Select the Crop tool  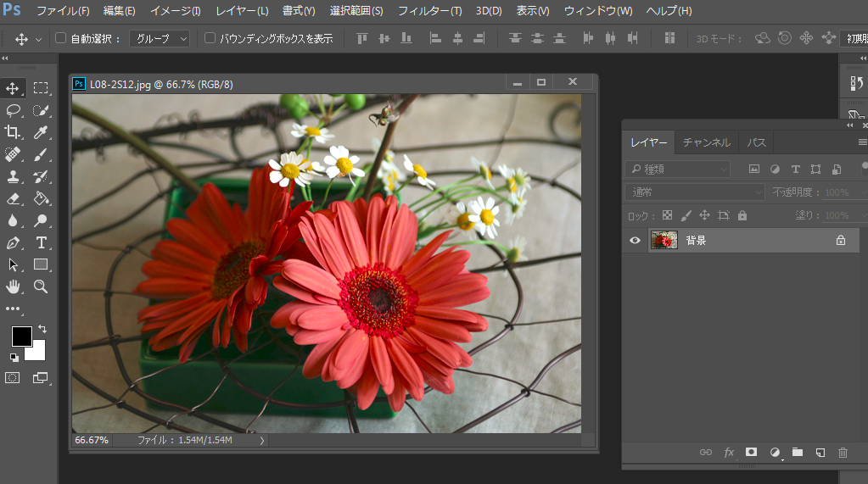[13, 132]
